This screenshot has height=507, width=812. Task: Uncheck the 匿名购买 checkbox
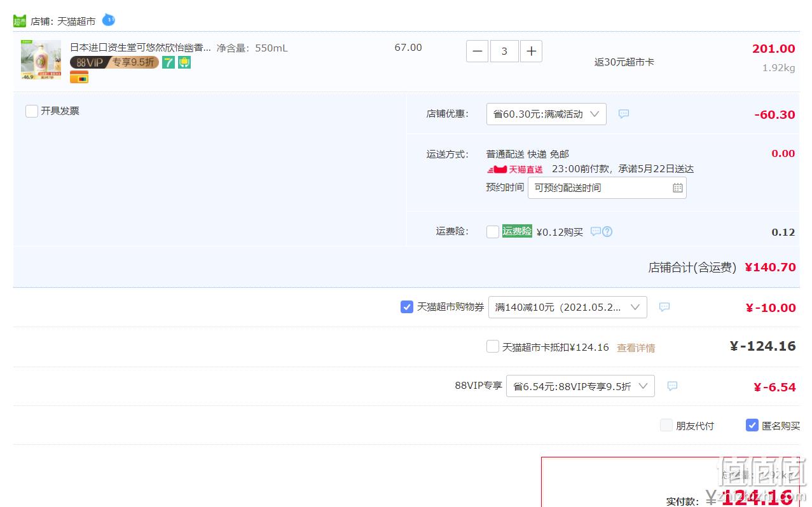coord(752,425)
